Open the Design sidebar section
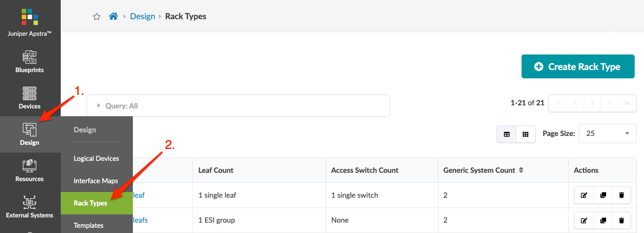The width and height of the screenshot is (644, 233). click(30, 134)
